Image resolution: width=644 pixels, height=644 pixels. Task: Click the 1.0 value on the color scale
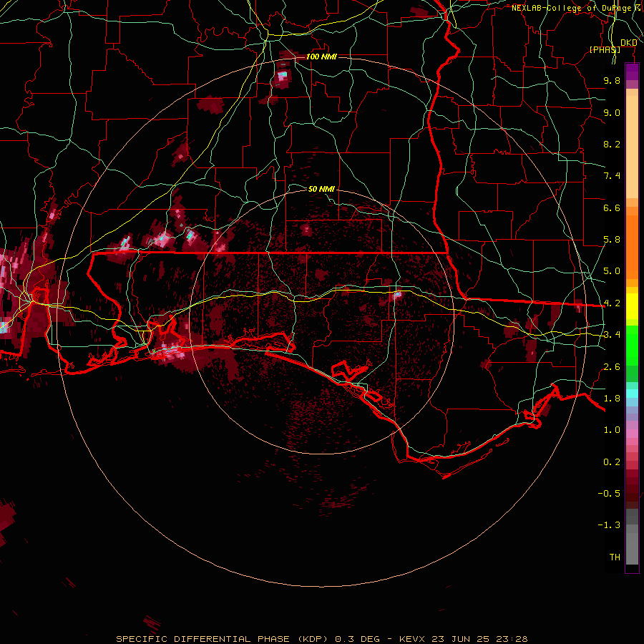pyautogui.click(x=612, y=430)
